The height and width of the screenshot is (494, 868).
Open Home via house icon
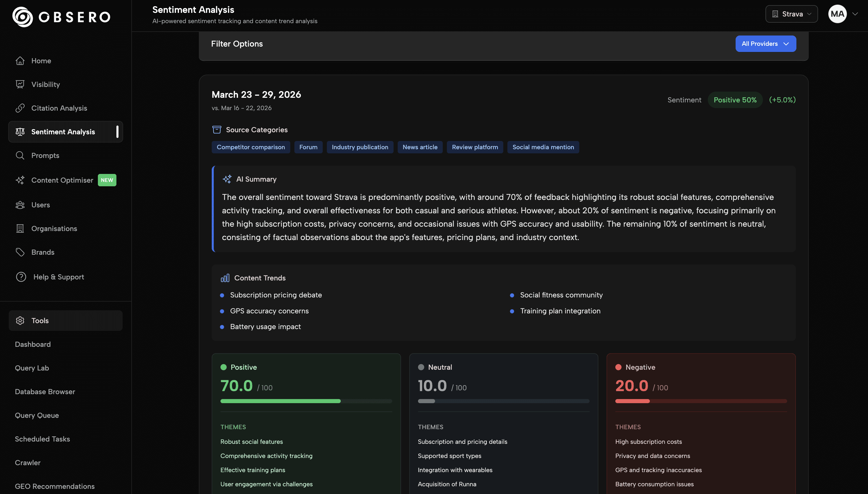20,61
